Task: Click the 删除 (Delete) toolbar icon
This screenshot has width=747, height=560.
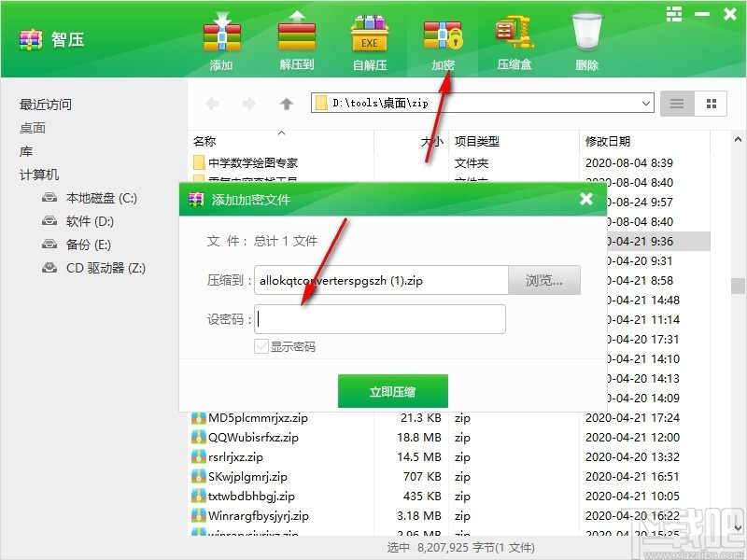Action: [x=586, y=37]
